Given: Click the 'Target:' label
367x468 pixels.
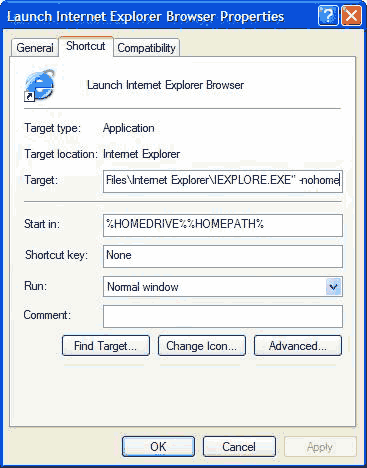Looking at the screenshot, I should click(x=41, y=180).
